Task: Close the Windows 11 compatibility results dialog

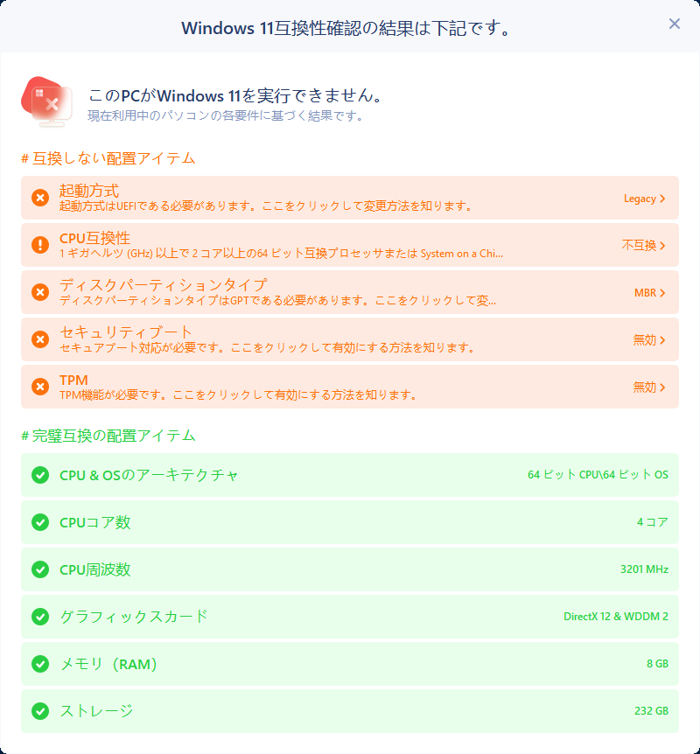Action: point(675,24)
